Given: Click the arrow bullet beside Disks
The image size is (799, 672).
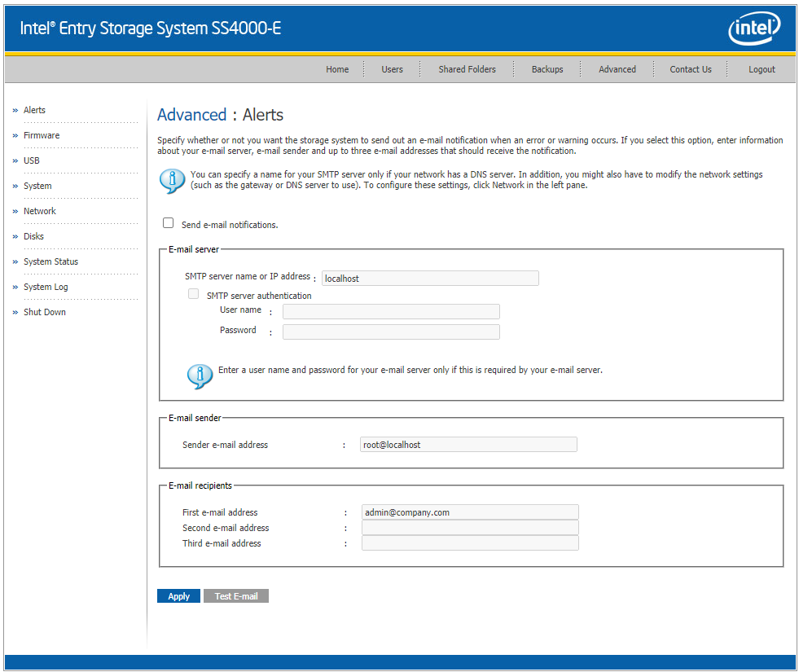Looking at the screenshot, I should [x=15, y=237].
